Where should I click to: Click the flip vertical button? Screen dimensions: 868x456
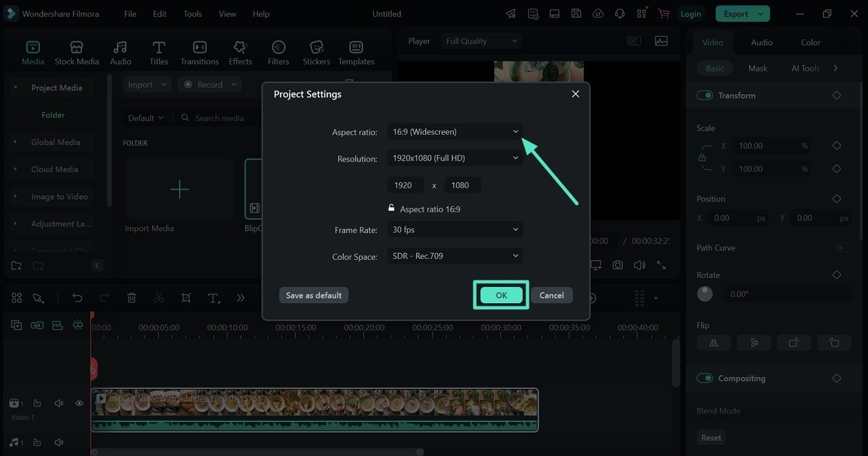(x=754, y=343)
